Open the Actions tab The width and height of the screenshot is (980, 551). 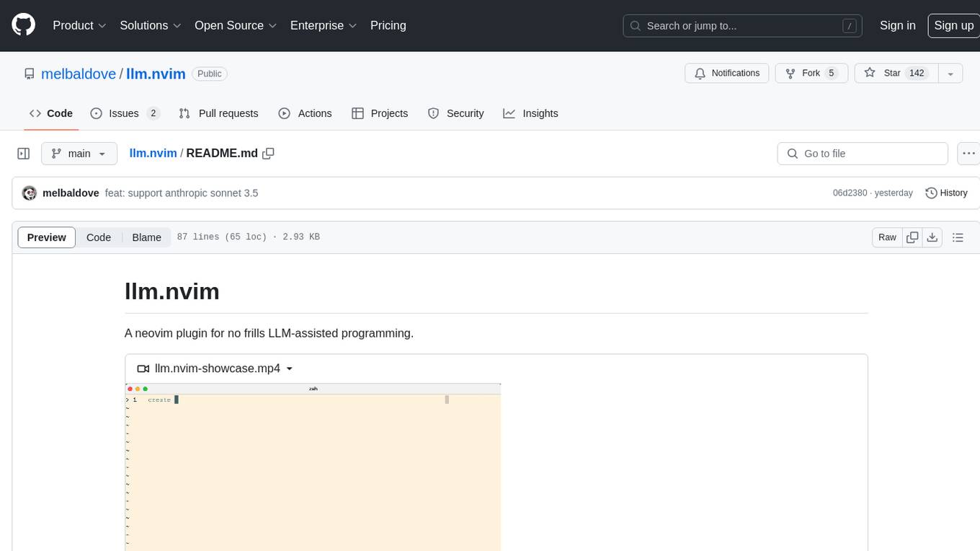[x=305, y=113]
